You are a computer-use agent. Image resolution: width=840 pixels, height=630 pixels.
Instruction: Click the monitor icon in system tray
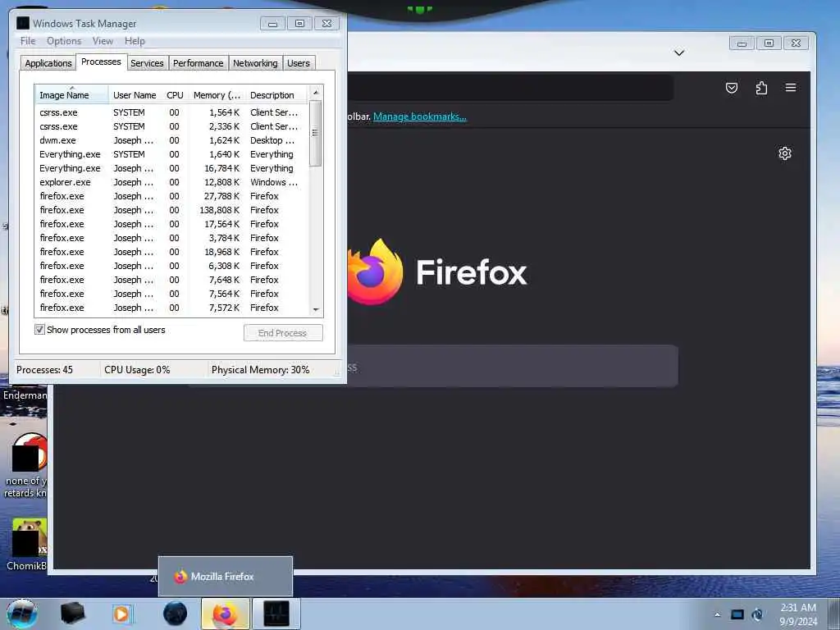pos(737,614)
